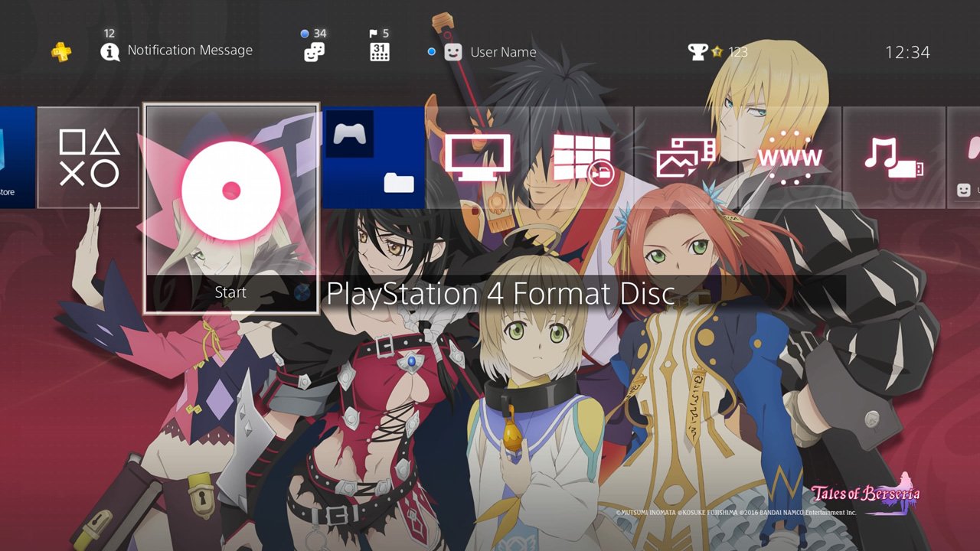Open the What's New symbols tile
This screenshot has width=980, height=551.
pos(89,158)
